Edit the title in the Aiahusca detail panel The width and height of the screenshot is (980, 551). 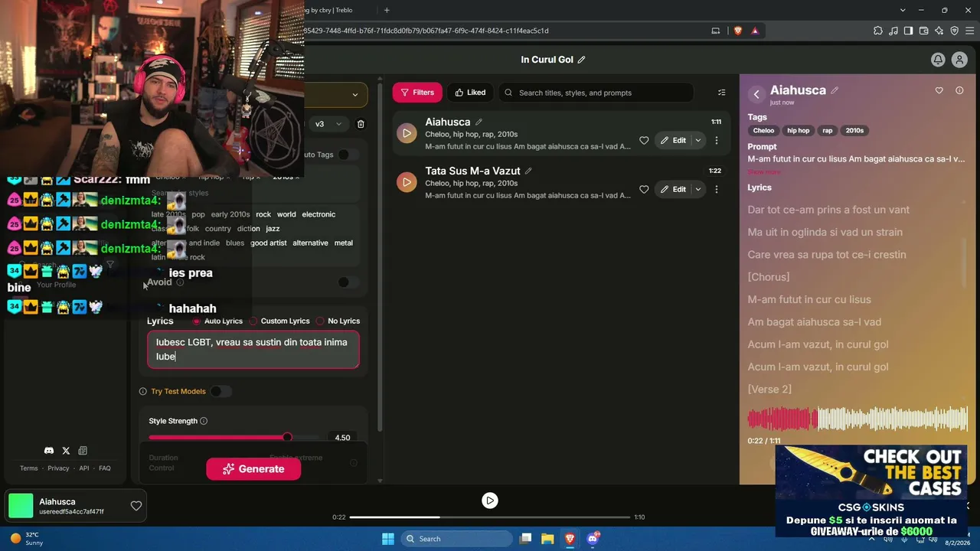[835, 90]
